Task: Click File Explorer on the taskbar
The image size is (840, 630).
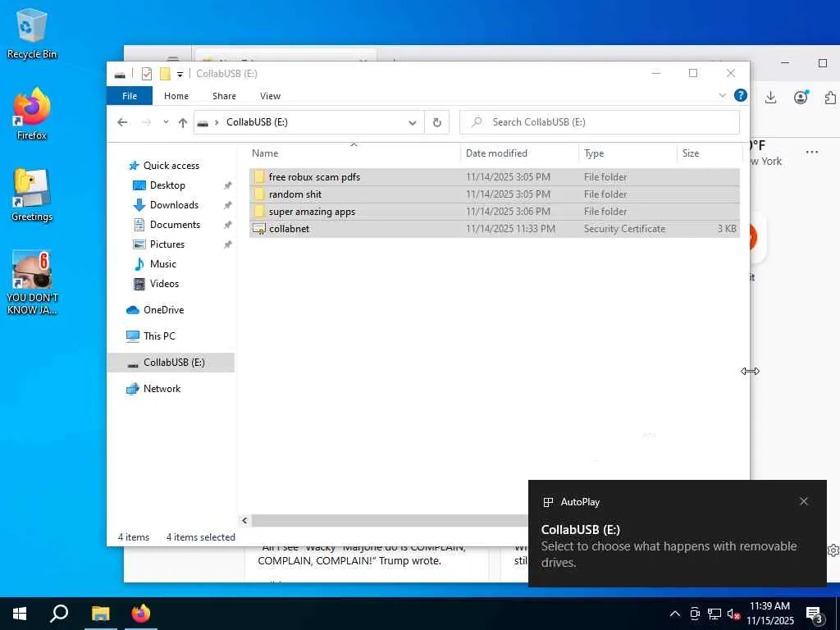Action: (x=100, y=614)
